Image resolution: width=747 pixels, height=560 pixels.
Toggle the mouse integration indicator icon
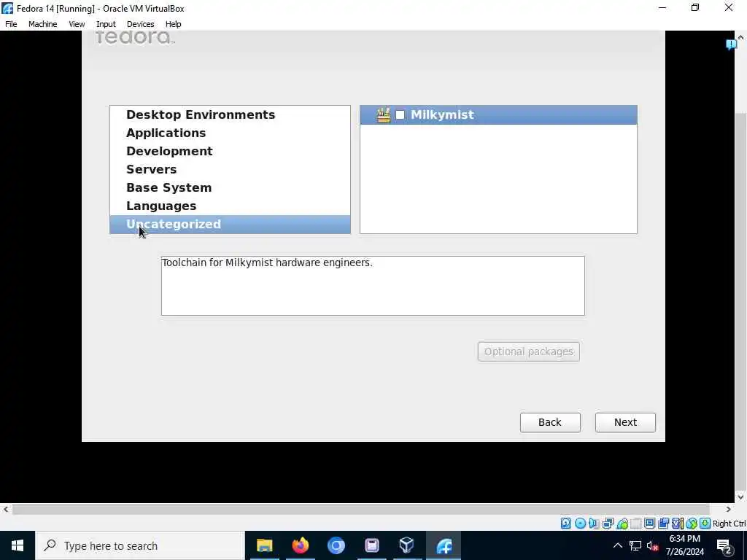click(692, 524)
